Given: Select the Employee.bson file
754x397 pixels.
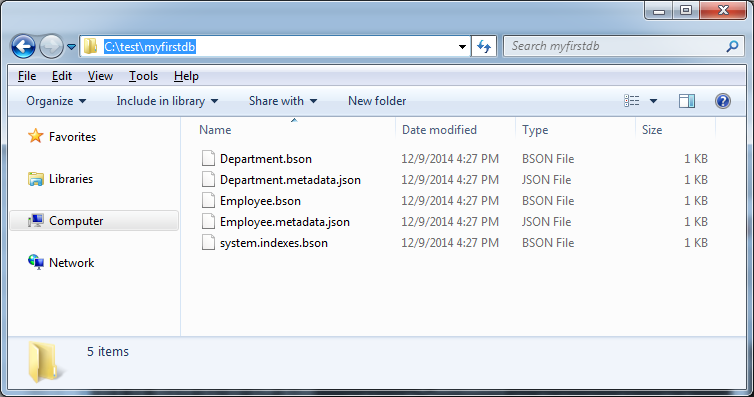Looking at the screenshot, I should pos(260,201).
